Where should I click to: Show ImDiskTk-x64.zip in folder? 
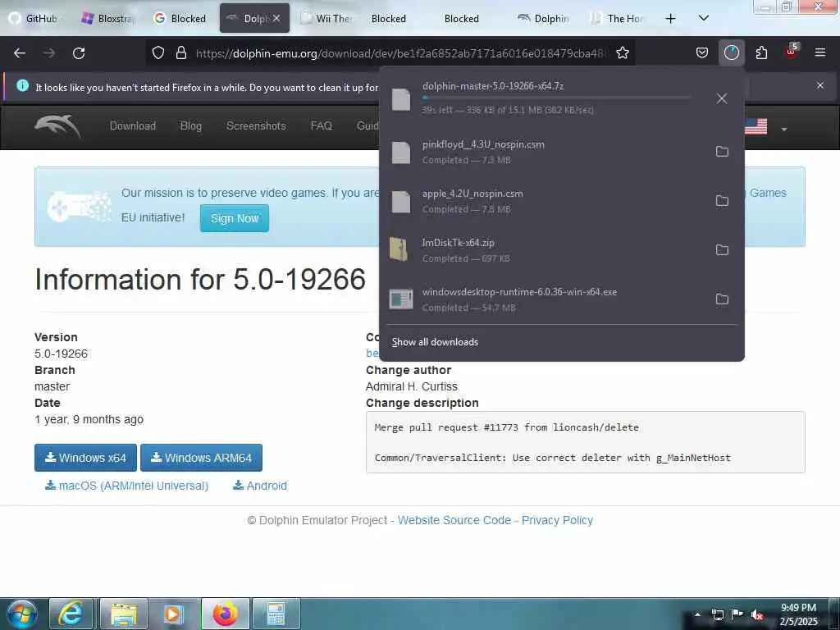(x=722, y=250)
